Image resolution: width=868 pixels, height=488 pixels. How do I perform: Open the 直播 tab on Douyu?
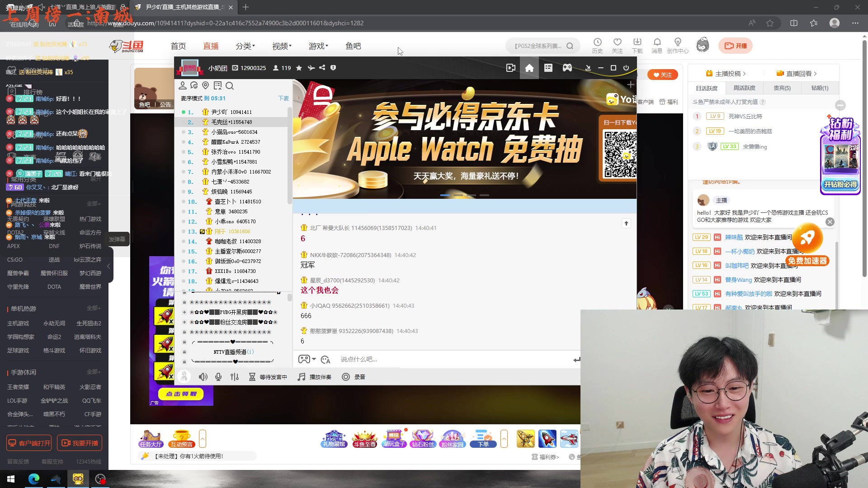(211, 46)
